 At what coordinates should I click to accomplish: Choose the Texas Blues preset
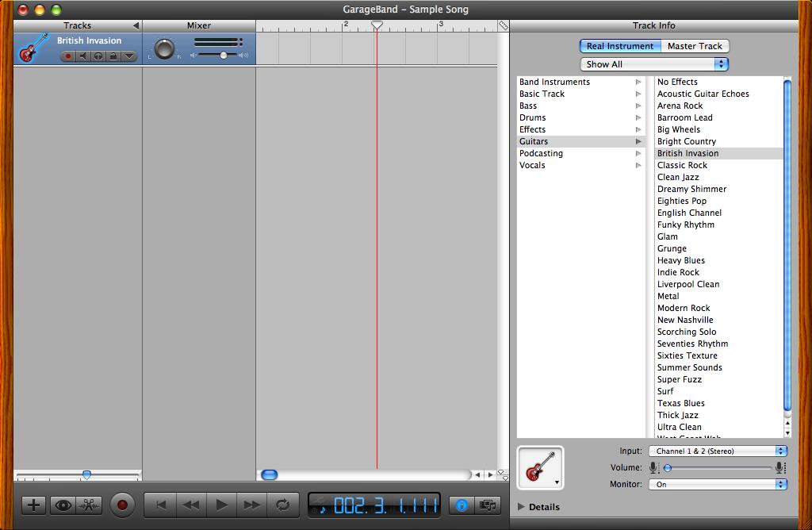(x=718, y=403)
